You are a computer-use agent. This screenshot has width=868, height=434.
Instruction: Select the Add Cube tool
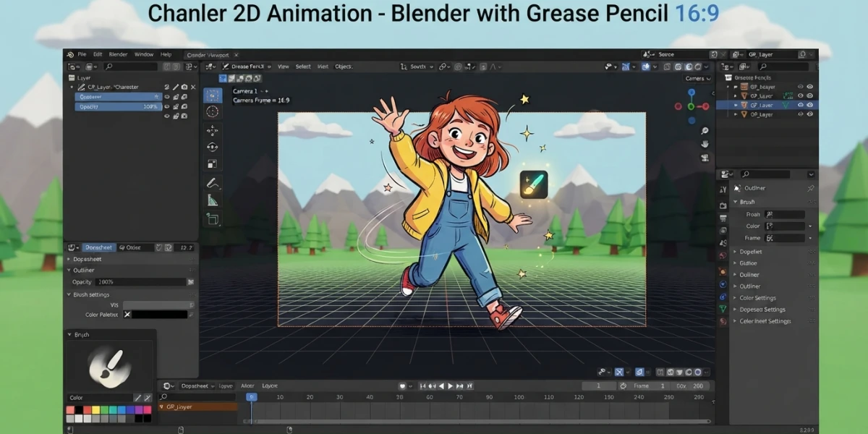click(x=213, y=218)
